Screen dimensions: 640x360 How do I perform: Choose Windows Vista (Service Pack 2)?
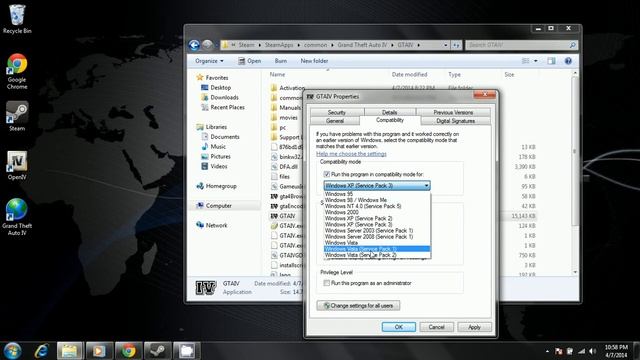coord(377,255)
